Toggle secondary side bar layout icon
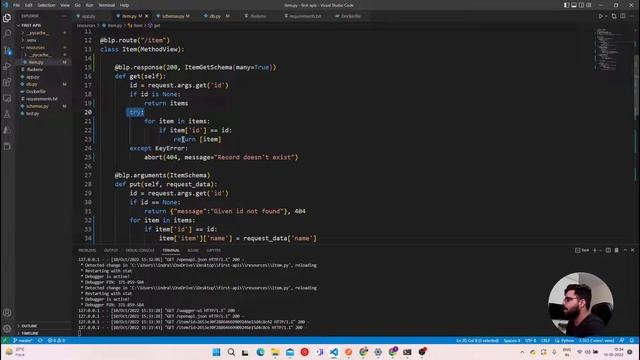 click(581, 5)
